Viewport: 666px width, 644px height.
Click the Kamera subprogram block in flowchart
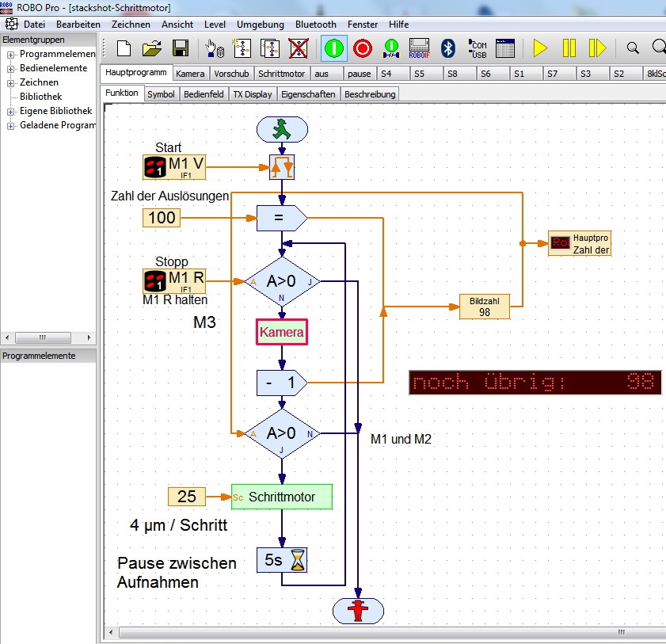[281, 333]
